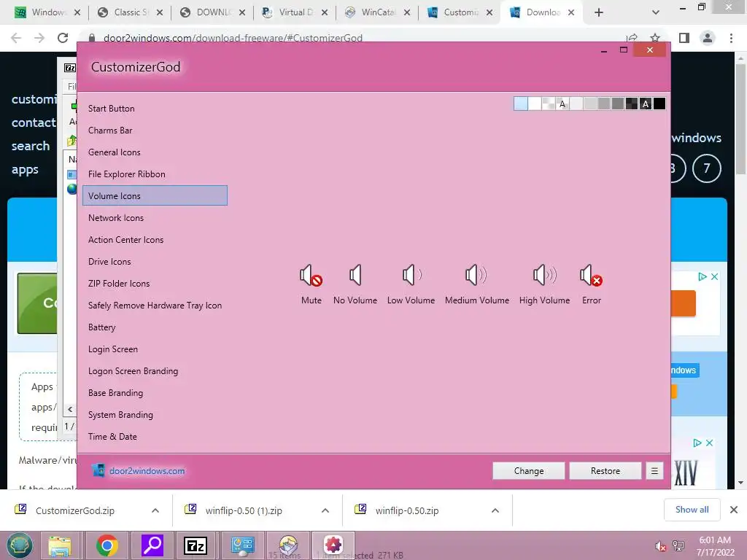Open the purple search app on taskbar

click(152, 545)
